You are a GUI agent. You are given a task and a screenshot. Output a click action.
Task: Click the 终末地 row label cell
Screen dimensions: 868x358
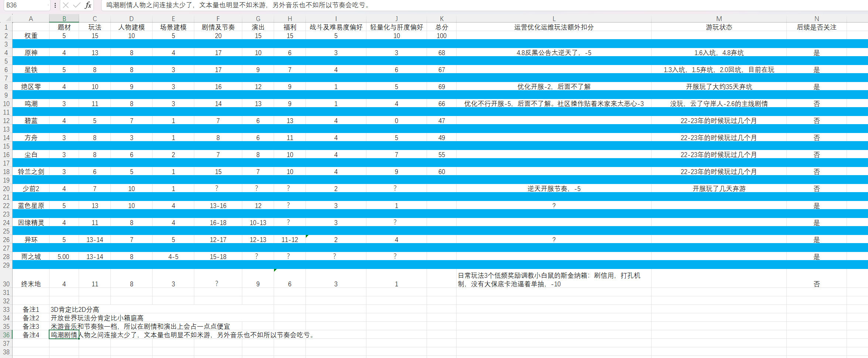[x=31, y=284]
